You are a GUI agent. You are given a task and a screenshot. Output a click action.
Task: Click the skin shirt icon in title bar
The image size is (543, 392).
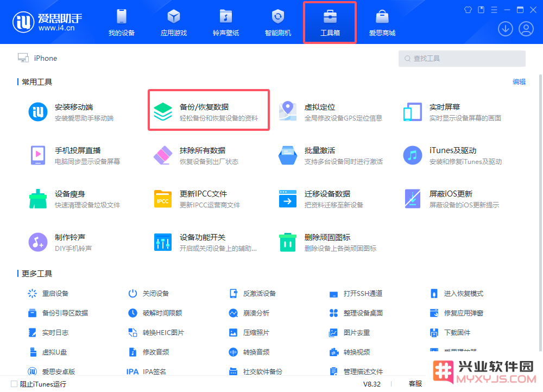[x=468, y=10]
